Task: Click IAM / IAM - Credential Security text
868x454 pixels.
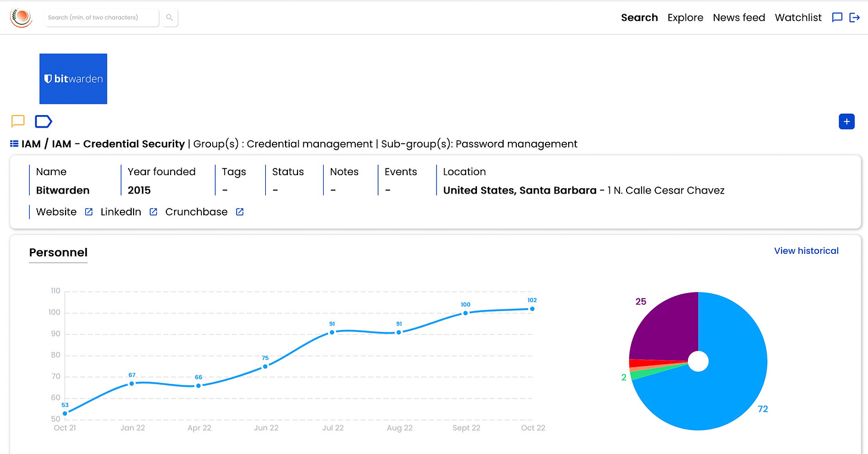Action: coord(103,144)
